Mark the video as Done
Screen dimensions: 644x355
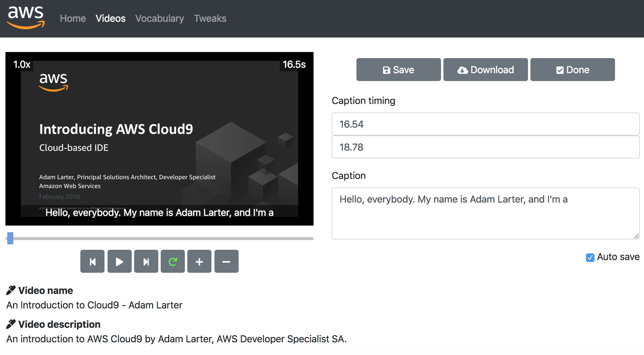pos(572,70)
